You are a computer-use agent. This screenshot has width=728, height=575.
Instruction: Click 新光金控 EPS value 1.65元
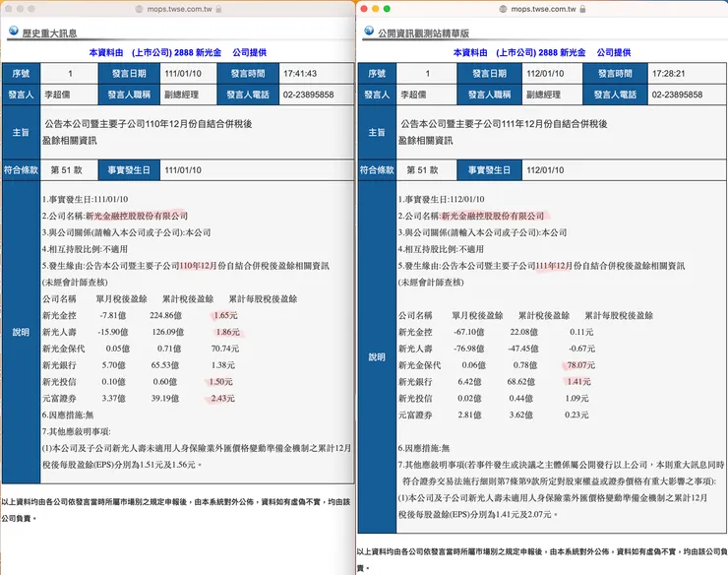pos(225,316)
